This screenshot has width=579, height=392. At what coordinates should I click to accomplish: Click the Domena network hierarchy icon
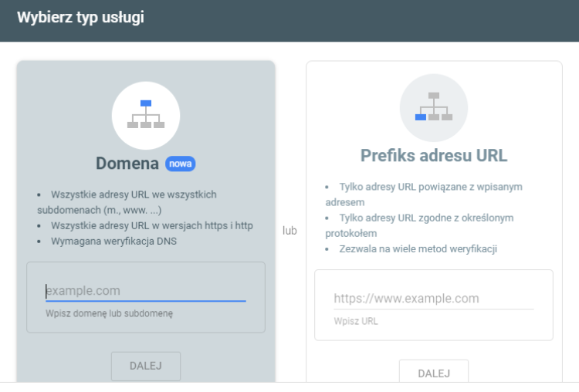click(146, 115)
